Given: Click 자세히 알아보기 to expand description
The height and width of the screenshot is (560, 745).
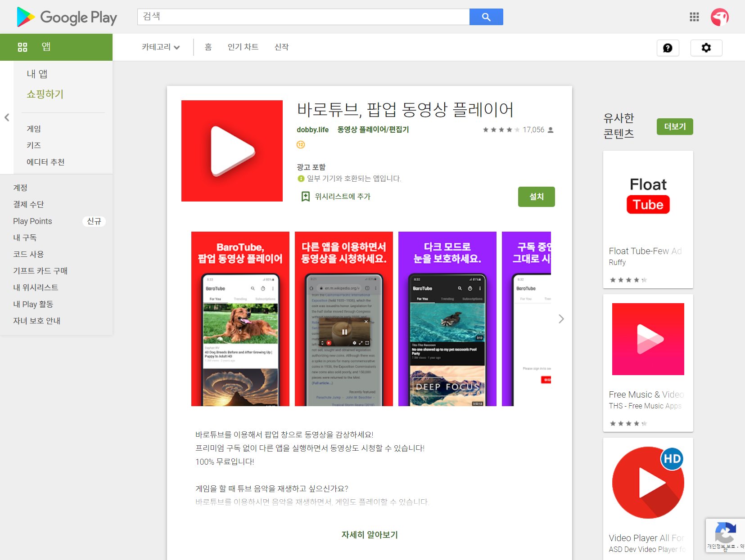Looking at the screenshot, I should [370, 535].
